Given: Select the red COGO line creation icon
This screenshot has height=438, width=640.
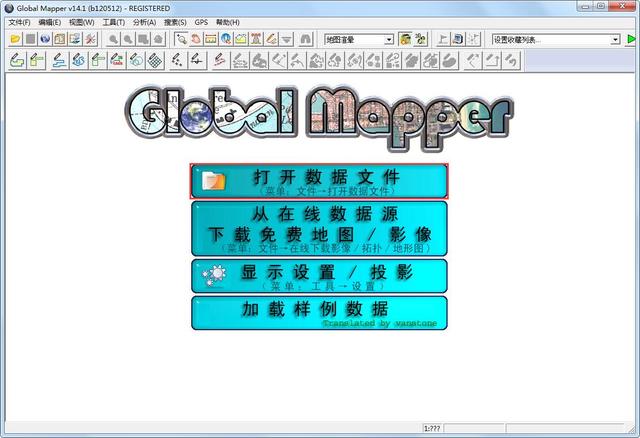Looking at the screenshot, I should point(117,60).
